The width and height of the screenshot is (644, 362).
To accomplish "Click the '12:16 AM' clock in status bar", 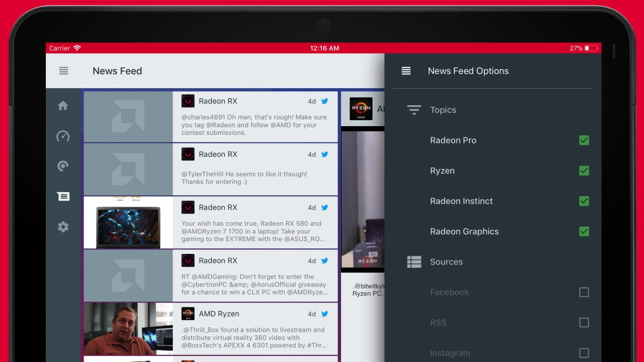I will 325,48.
